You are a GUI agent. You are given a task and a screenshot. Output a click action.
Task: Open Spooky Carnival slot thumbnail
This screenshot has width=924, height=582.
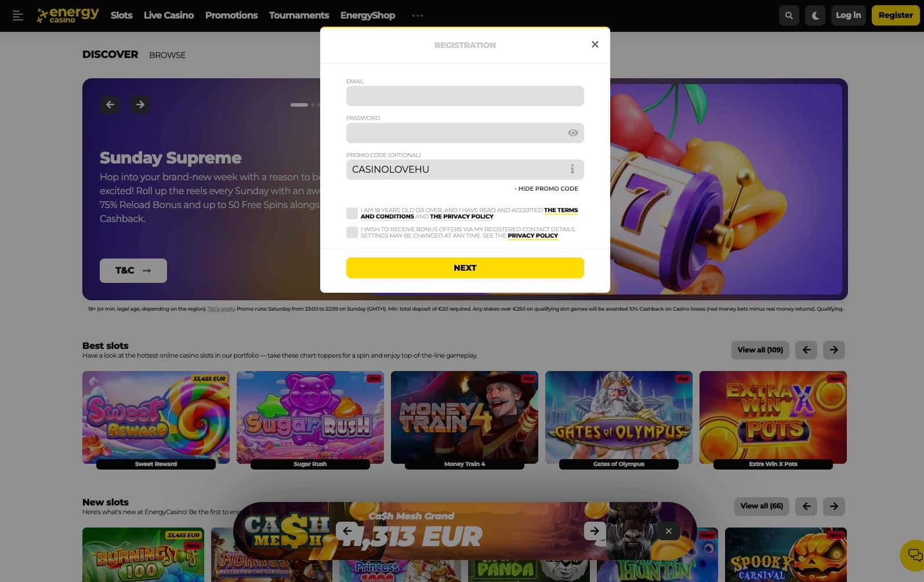pyautogui.click(x=786, y=555)
